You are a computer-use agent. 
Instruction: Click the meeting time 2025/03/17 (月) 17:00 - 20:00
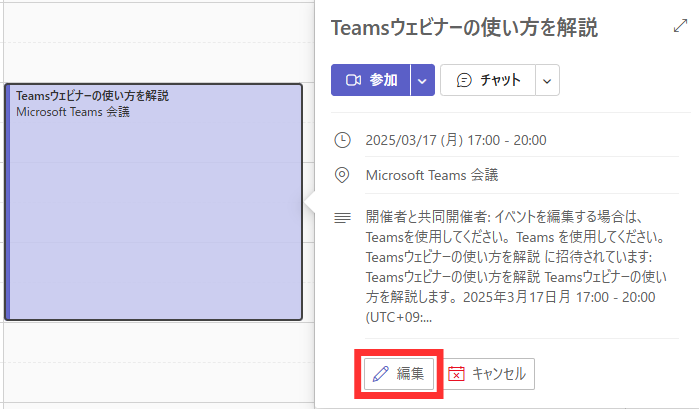456,140
